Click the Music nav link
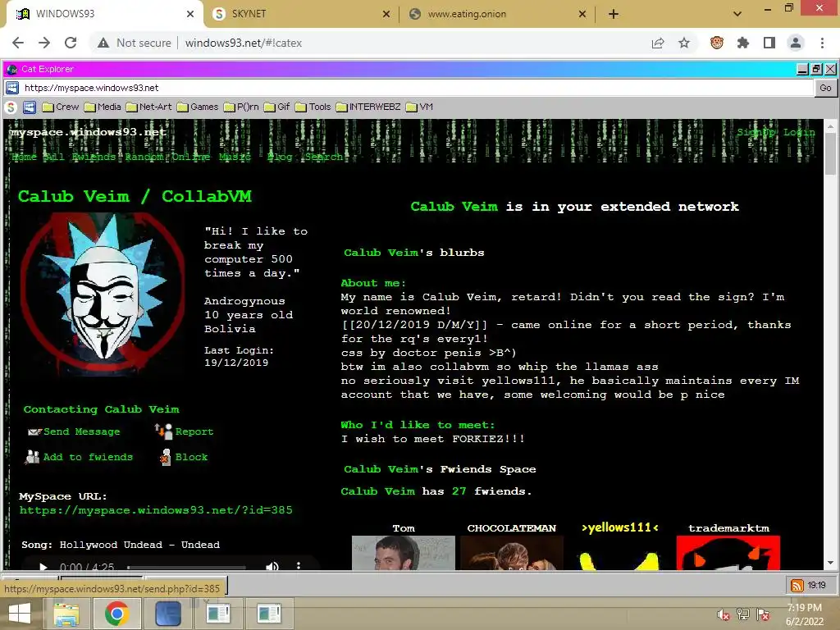The image size is (840, 630). pyautogui.click(x=235, y=157)
